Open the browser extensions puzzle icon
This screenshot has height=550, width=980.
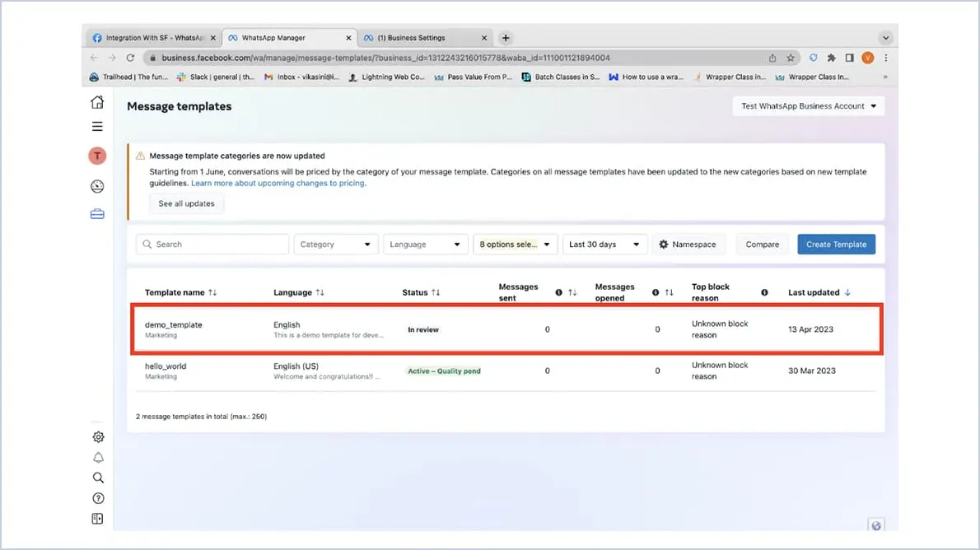pyautogui.click(x=831, y=58)
